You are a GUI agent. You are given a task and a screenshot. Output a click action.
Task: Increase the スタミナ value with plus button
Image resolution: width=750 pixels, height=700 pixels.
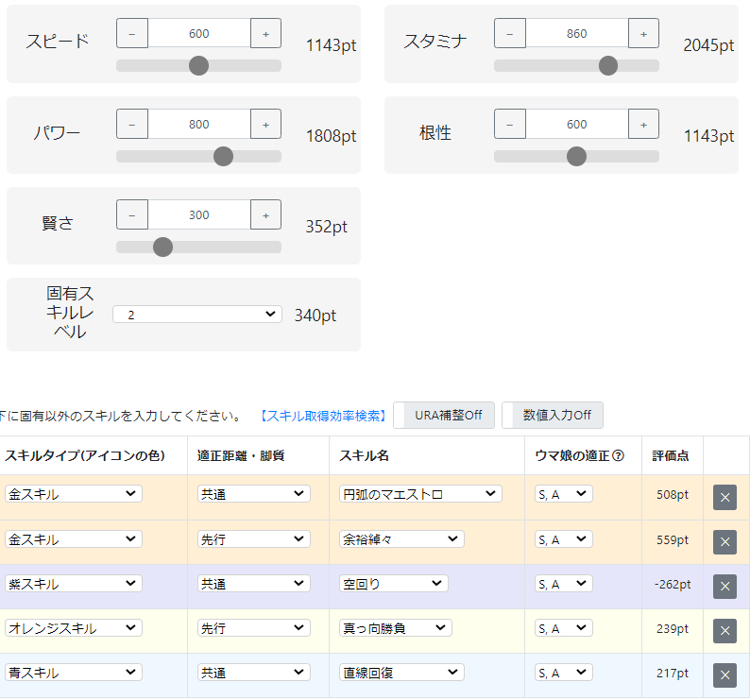(x=644, y=33)
